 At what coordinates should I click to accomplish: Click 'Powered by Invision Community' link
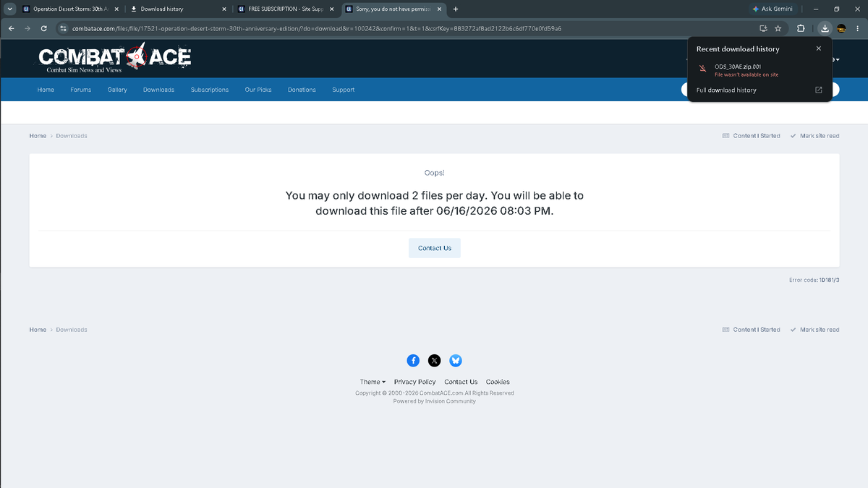coord(435,401)
